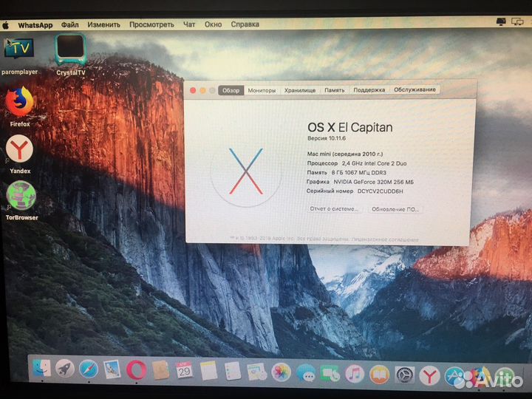Open App Store in the dock
532x399 pixels.
pyautogui.click(x=454, y=377)
